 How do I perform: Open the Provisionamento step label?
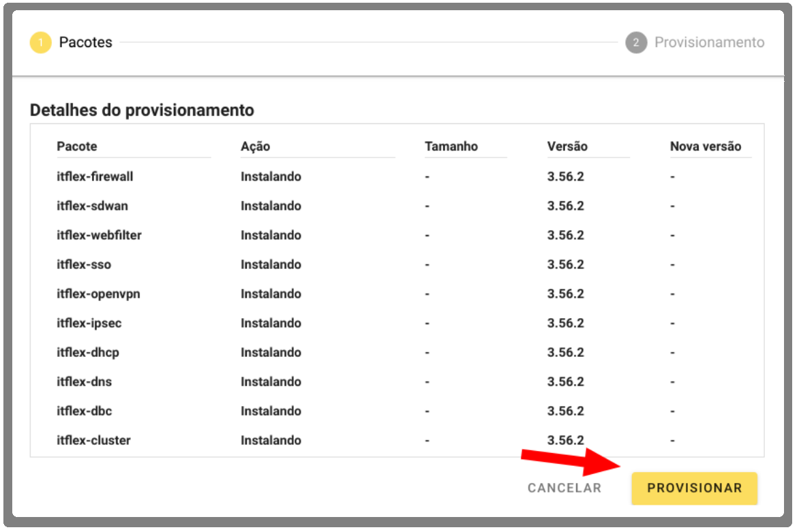click(x=709, y=42)
